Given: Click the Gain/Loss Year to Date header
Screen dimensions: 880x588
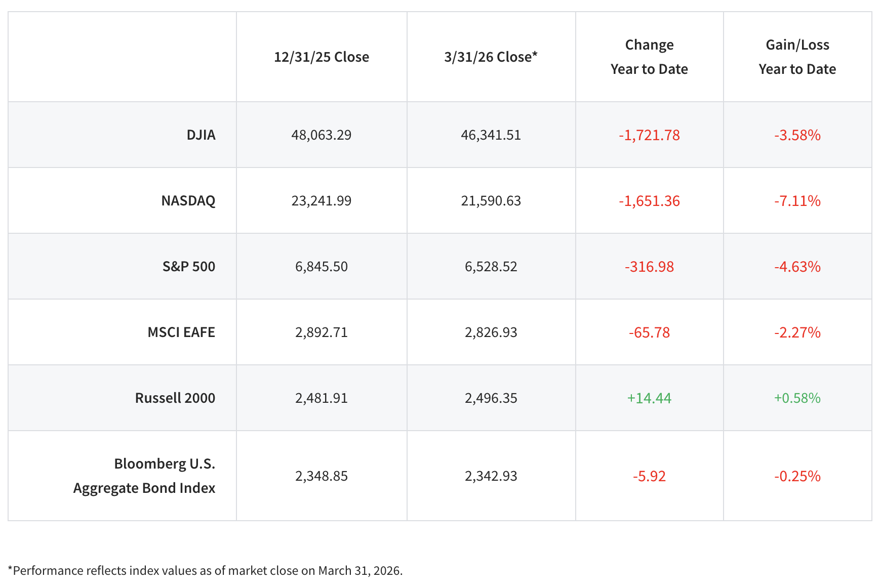Looking at the screenshot, I should 797,57.
